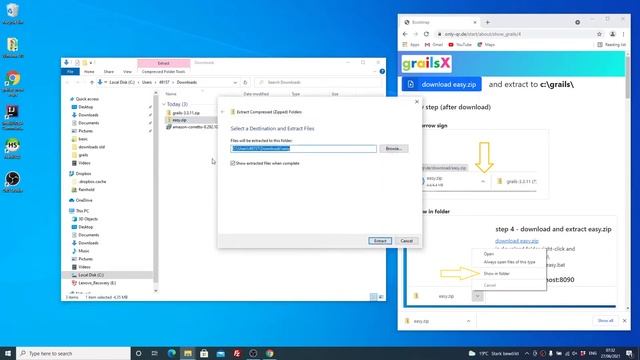Viewport: 640px width, 360px height.
Task: Select OneDrive in navigation pane
Action: (84, 200)
